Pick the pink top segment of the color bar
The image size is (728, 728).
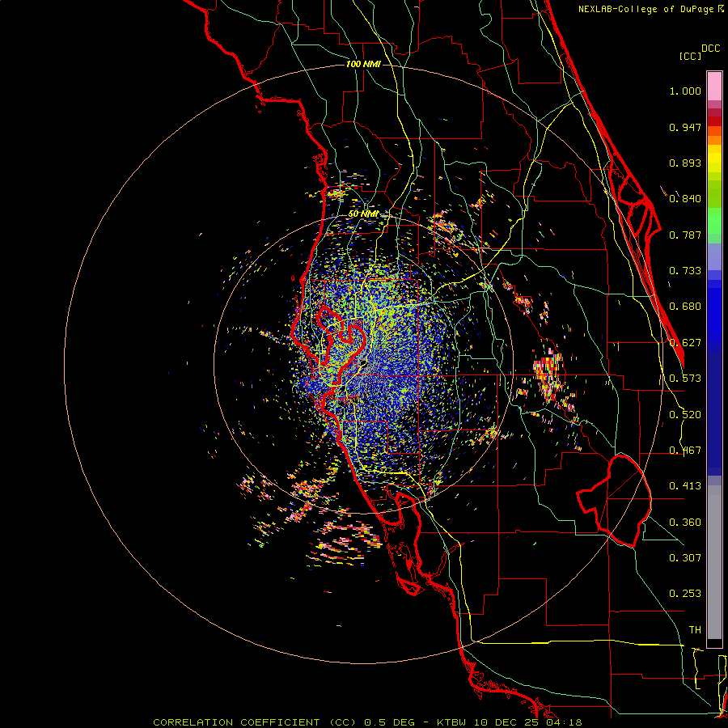coord(714,86)
